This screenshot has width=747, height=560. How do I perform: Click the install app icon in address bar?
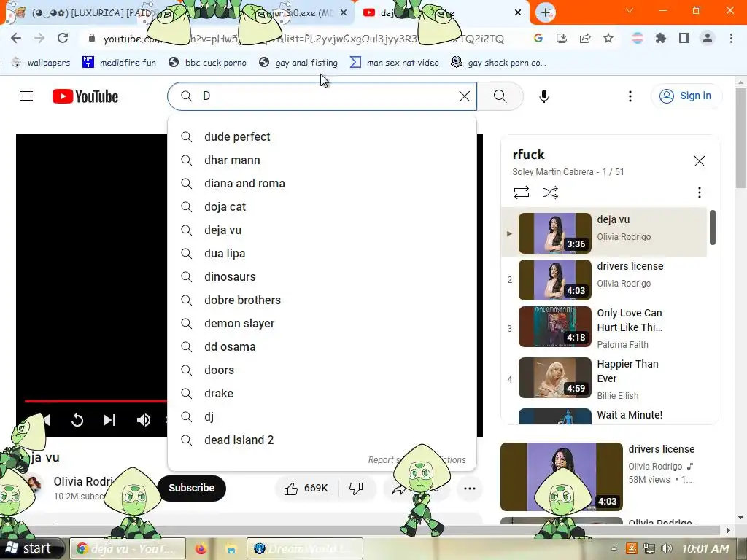pyautogui.click(x=562, y=38)
